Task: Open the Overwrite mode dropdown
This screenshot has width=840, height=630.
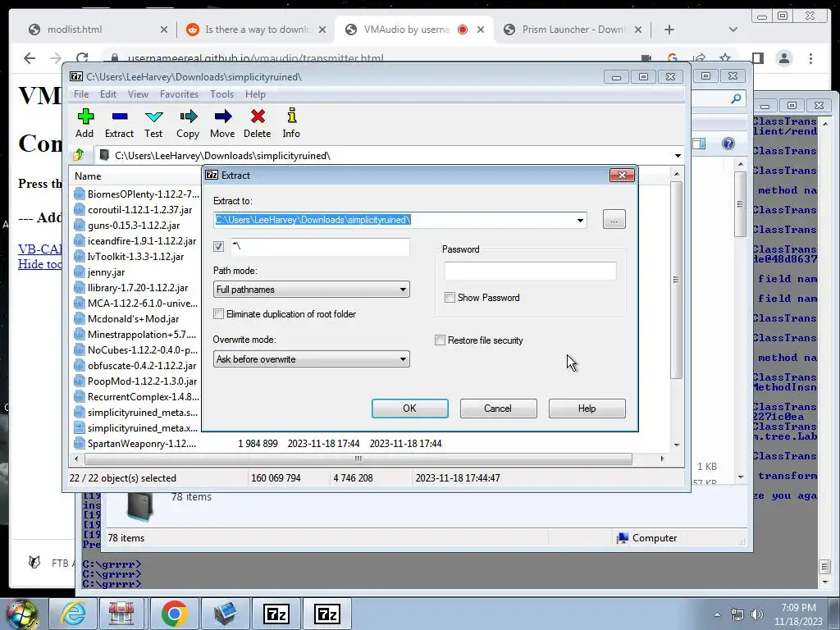Action: pos(311,359)
